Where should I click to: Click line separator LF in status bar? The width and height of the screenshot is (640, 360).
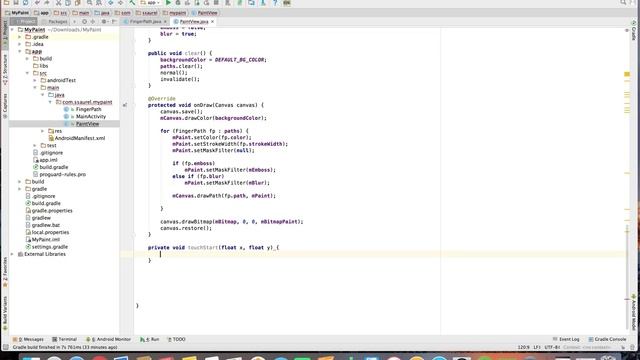click(537, 347)
